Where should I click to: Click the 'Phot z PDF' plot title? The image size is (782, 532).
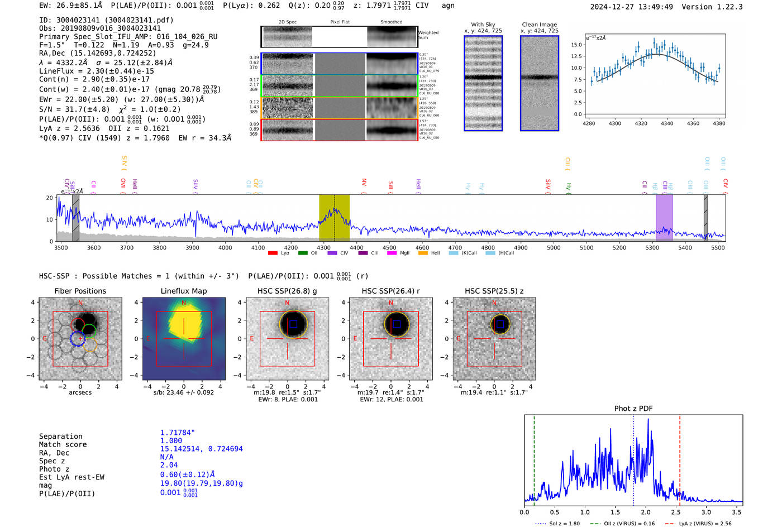tap(633, 409)
